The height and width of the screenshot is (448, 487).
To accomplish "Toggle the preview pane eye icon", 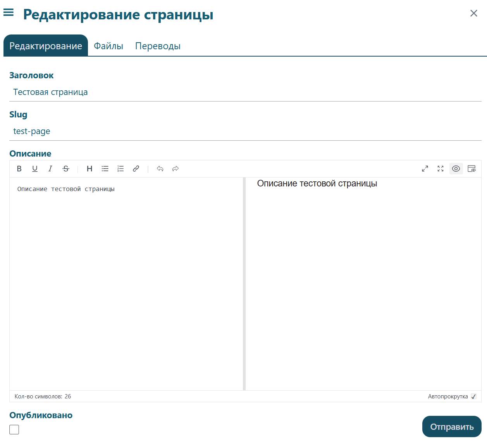I will [456, 169].
